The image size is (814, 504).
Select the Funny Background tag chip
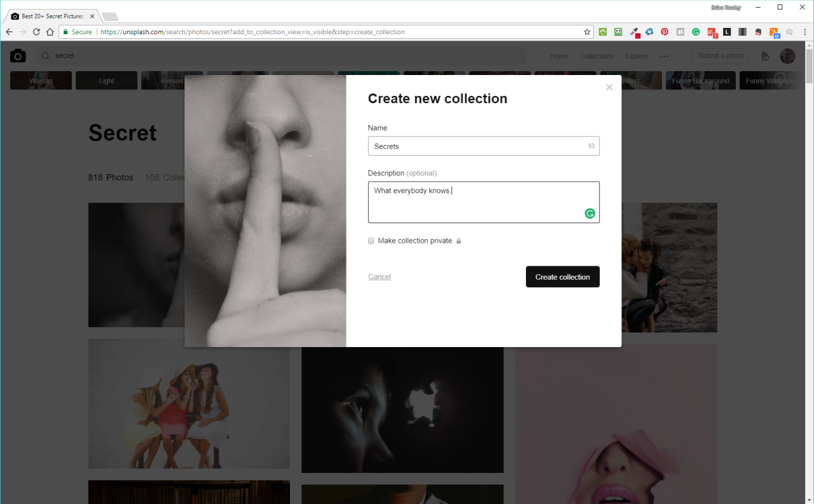point(701,81)
